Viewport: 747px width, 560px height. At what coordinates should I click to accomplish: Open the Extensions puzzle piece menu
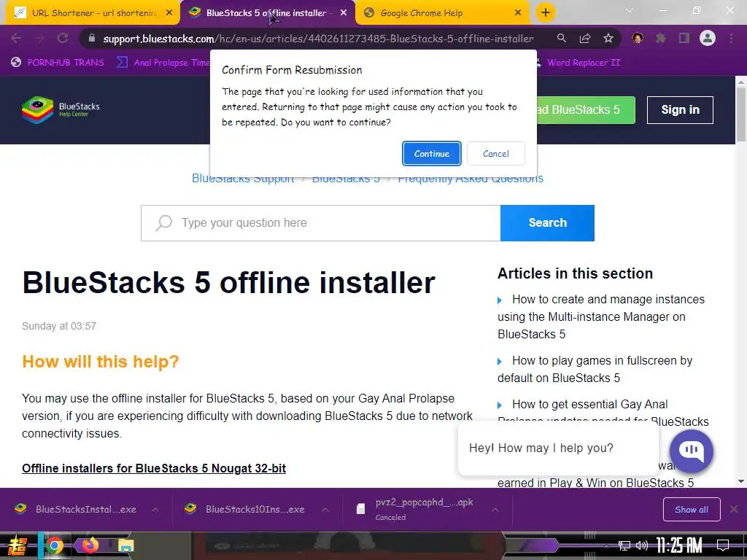point(661,38)
